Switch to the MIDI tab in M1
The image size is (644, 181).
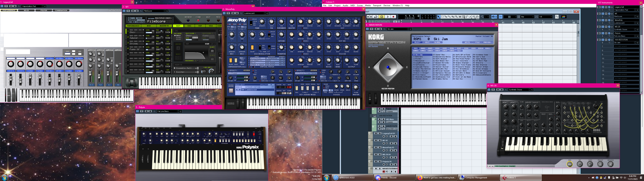(x=149, y=26)
